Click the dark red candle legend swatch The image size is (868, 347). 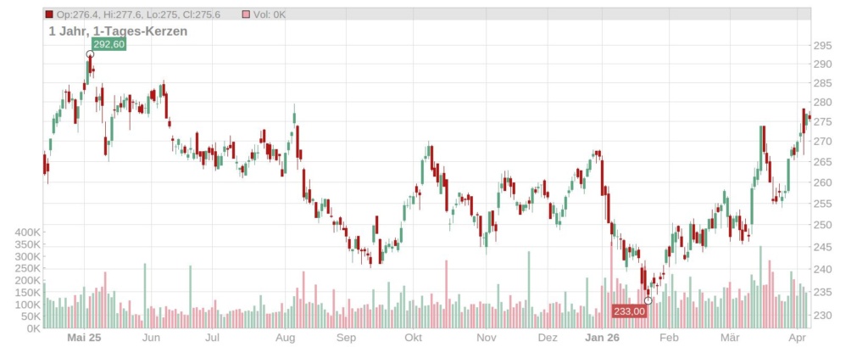click(x=49, y=14)
